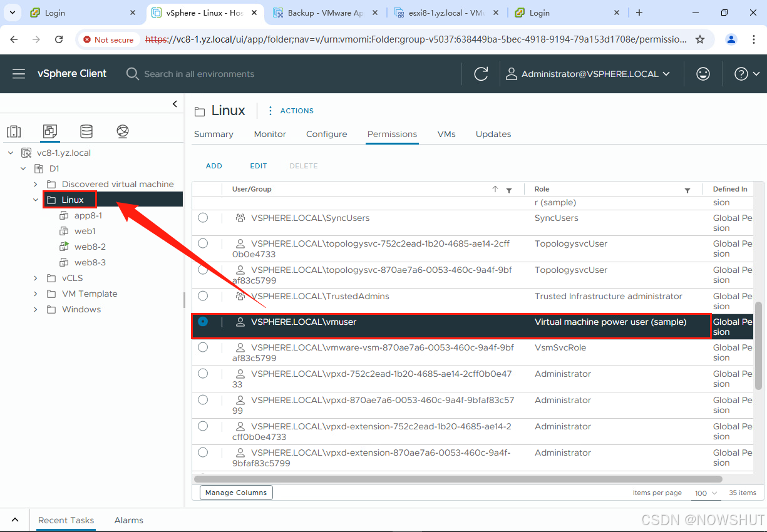Bookmark this page with the star icon
The image size is (767, 532).
(700, 39)
